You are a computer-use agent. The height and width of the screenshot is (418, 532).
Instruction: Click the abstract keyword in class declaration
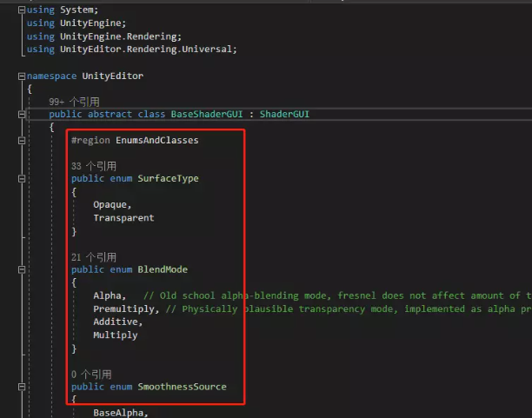pos(110,114)
